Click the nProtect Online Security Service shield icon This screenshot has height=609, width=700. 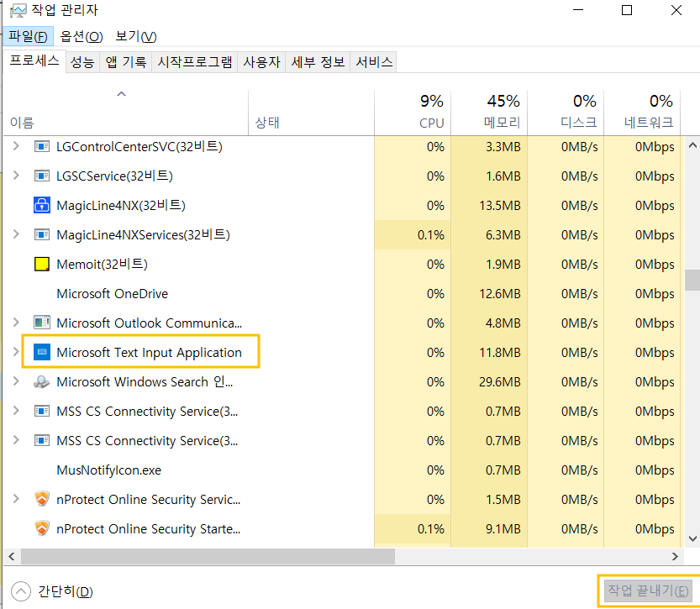point(42,499)
